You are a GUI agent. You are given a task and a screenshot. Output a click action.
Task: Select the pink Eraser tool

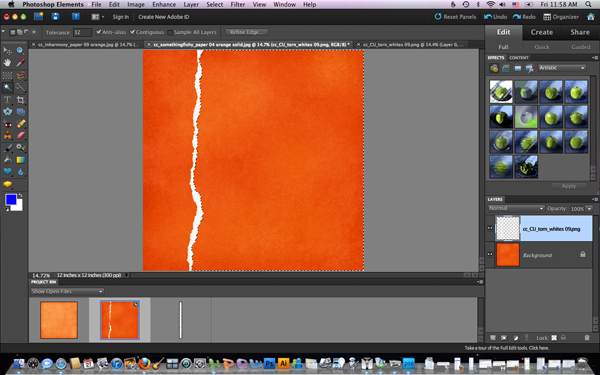(x=20, y=135)
